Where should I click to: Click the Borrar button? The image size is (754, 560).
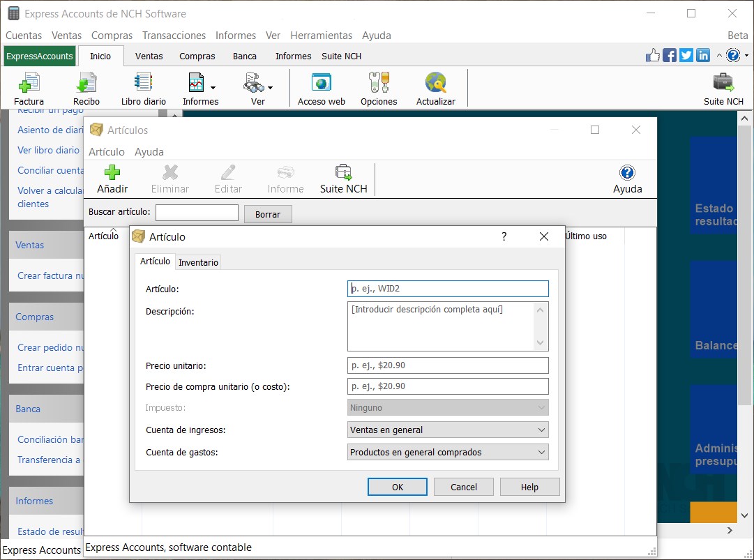pyautogui.click(x=268, y=214)
